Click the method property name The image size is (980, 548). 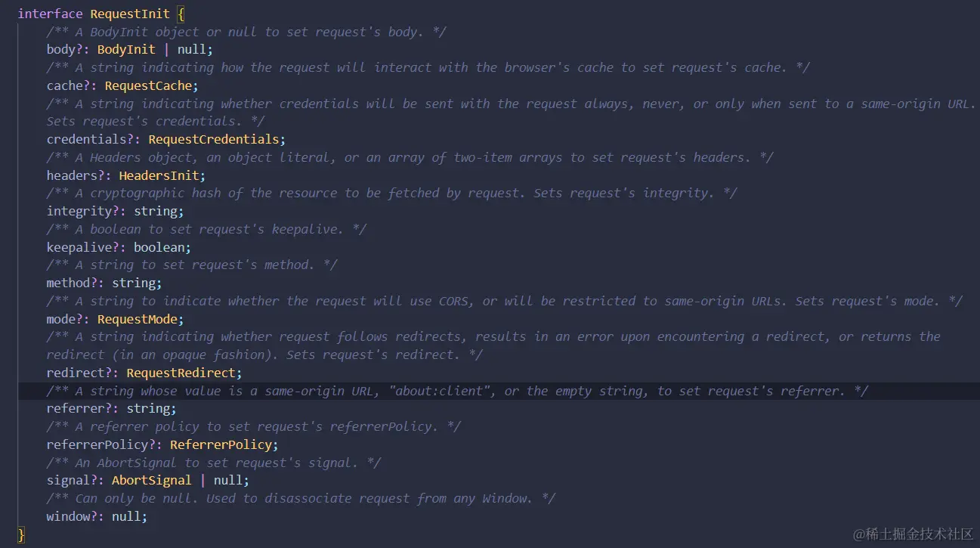pos(68,283)
